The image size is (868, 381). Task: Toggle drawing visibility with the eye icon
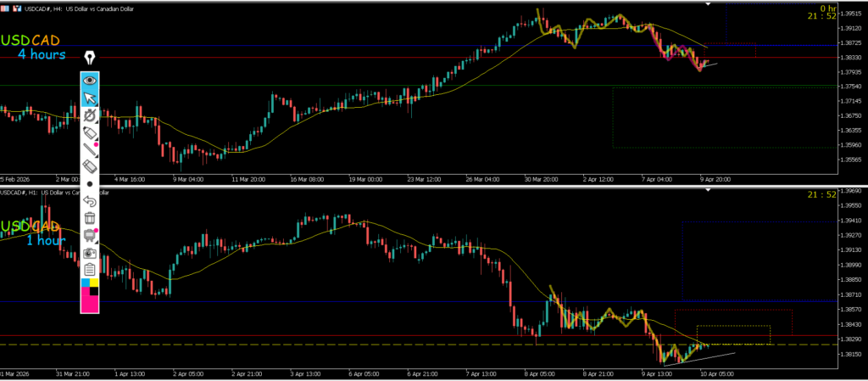[90, 81]
